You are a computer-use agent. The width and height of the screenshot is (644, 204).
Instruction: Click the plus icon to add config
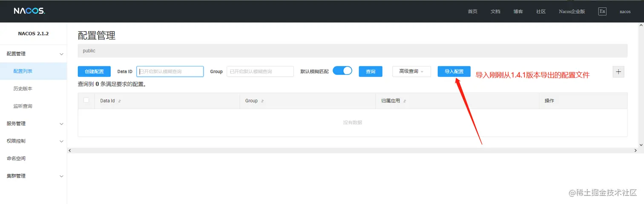(x=619, y=72)
